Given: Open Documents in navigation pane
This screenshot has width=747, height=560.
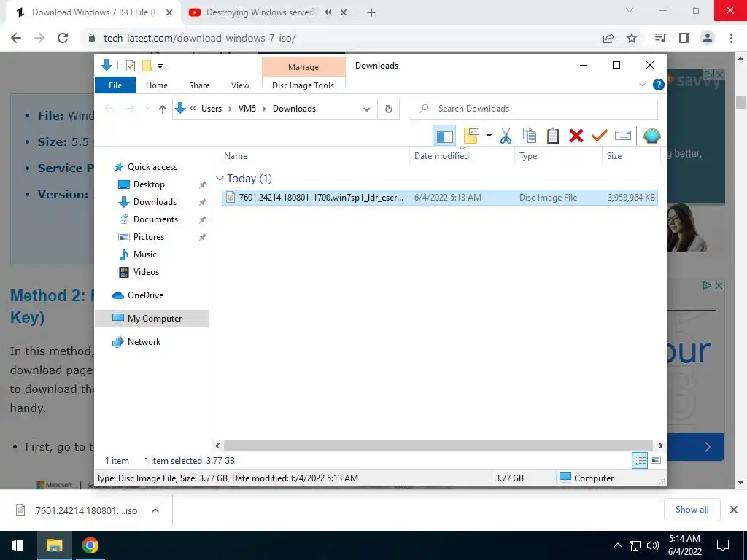Looking at the screenshot, I should (x=155, y=219).
